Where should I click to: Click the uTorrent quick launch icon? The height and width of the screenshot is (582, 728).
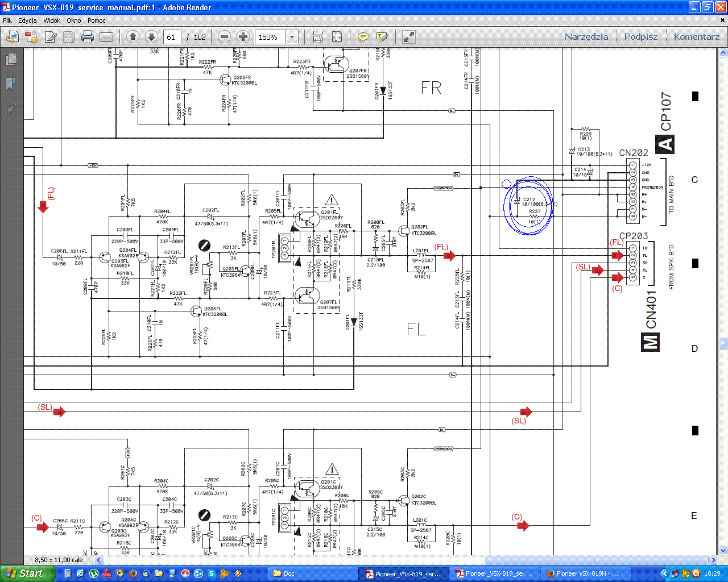coord(94,573)
